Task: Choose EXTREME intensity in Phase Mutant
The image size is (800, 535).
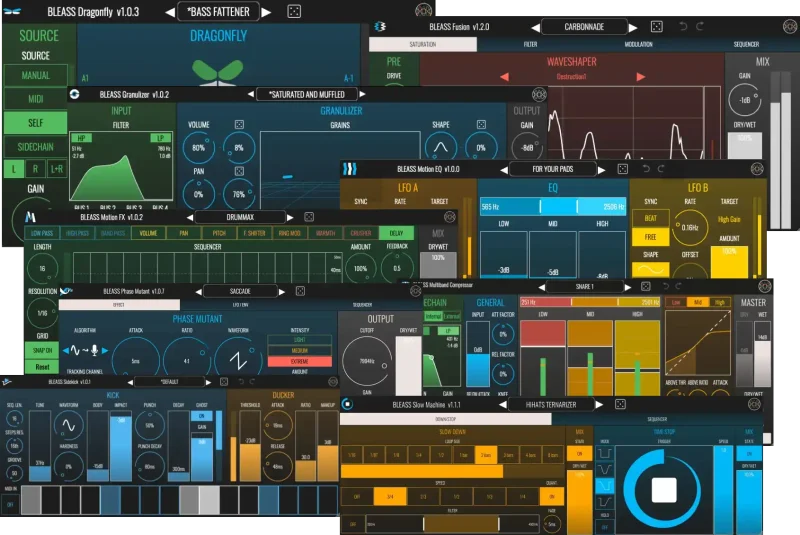Action: (299, 361)
